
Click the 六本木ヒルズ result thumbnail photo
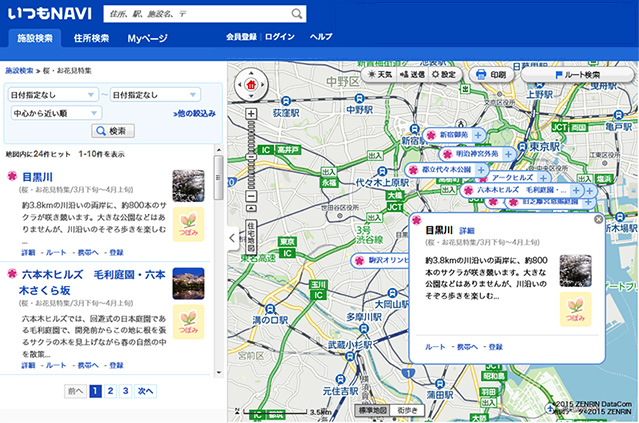tap(188, 284)
